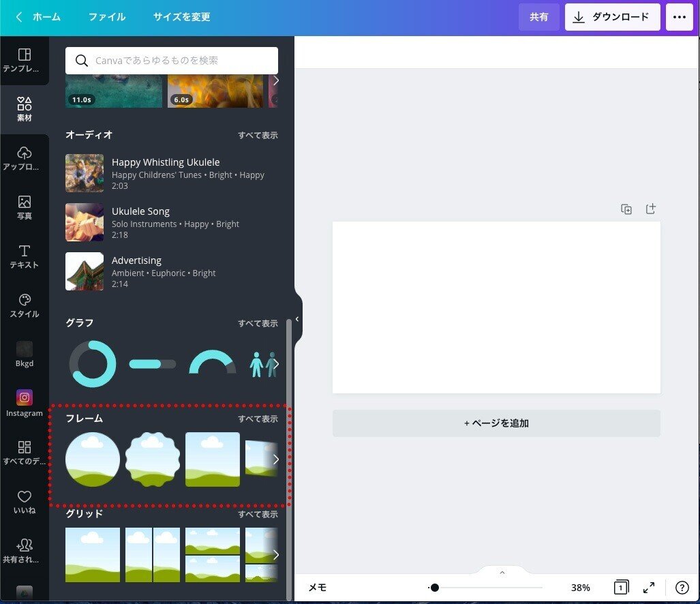Open the help question mark icon
Image resolution: width=700 pixels, height=604 pixels.
tap(682, 587)
